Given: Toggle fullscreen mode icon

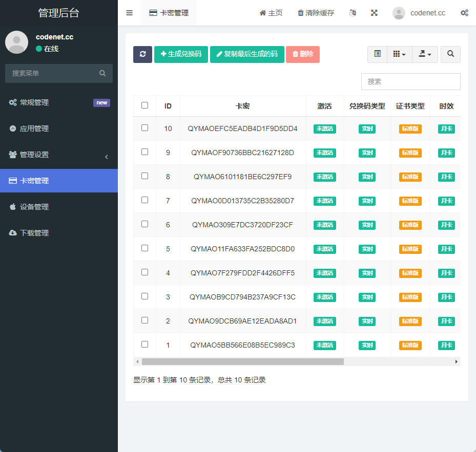Looking at the screenshot, I should pyautogui.click(x=374, y=13).
